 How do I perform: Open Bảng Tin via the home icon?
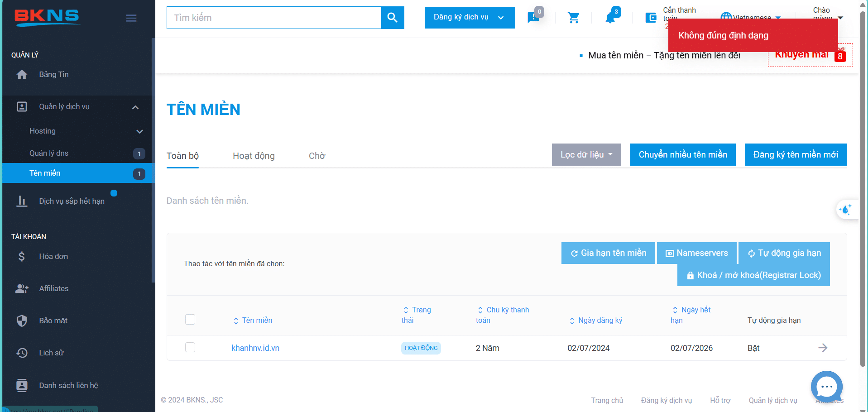(x=22, y=74)
